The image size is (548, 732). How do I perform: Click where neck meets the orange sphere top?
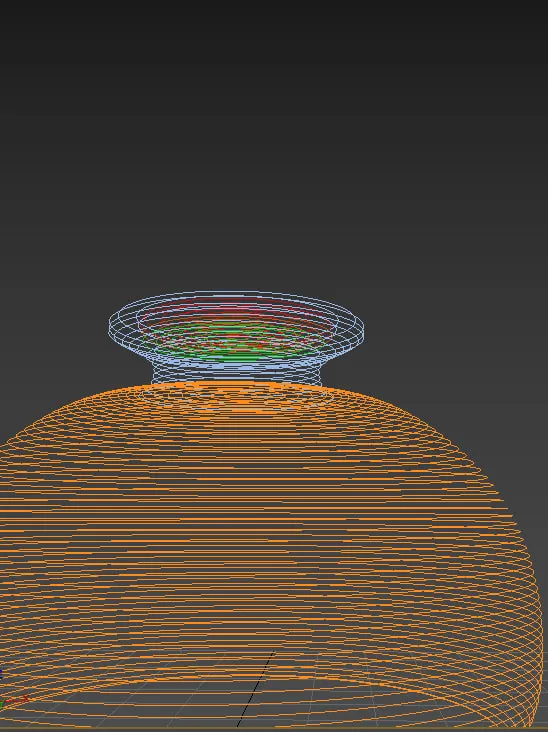click(237, 385)
